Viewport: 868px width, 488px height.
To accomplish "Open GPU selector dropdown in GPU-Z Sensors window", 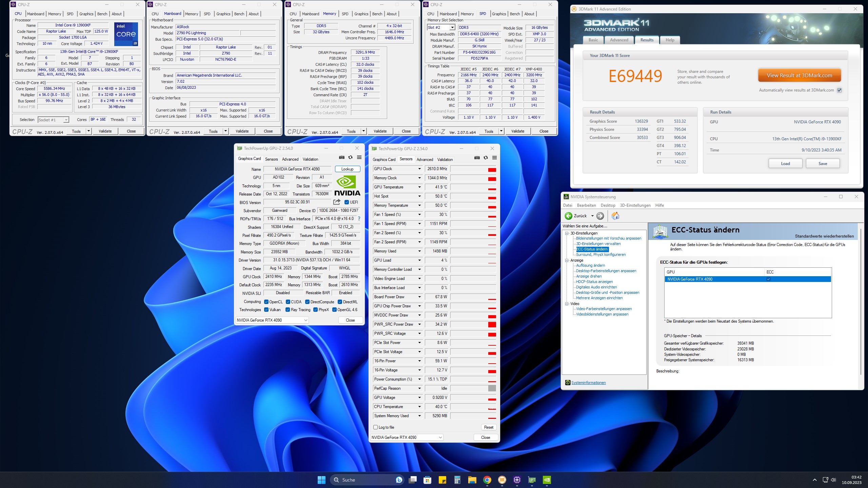I will (407, 438).
